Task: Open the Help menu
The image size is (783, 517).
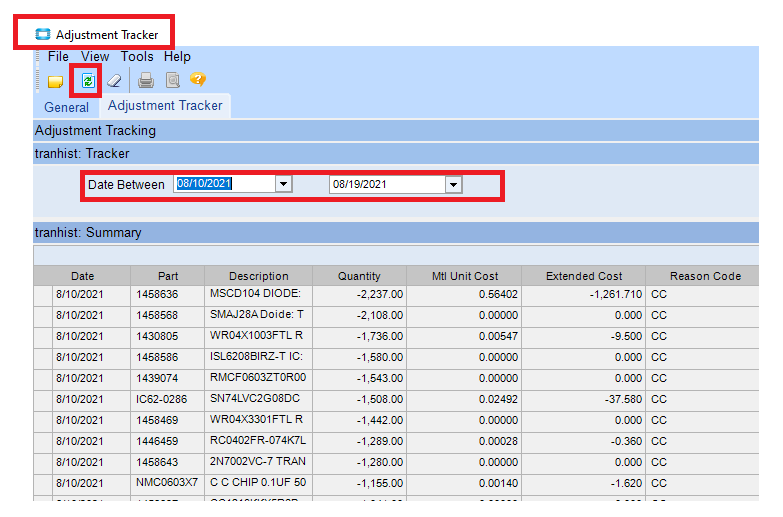Action: pos(177,56)
